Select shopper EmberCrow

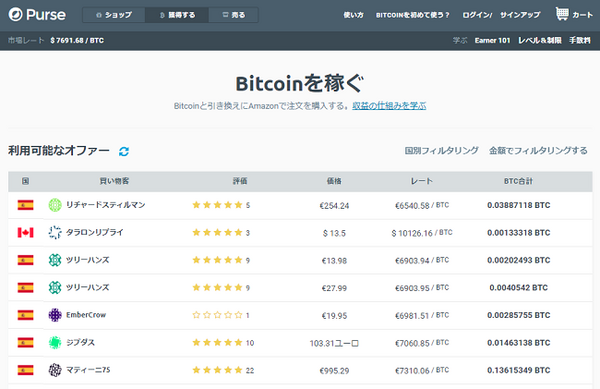86,315
